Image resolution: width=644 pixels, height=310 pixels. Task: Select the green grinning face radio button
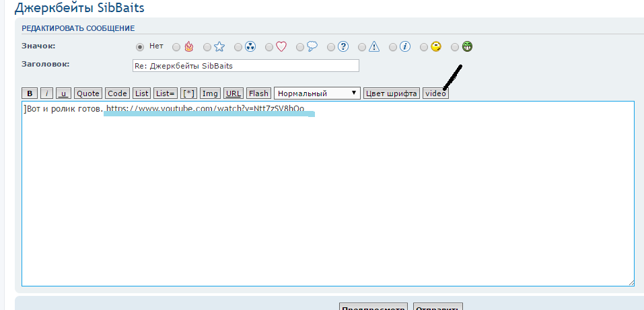point(455,47)
